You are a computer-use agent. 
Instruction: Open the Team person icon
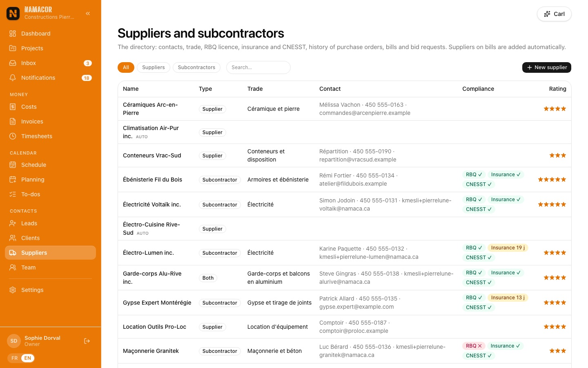[x=13, y=267]
